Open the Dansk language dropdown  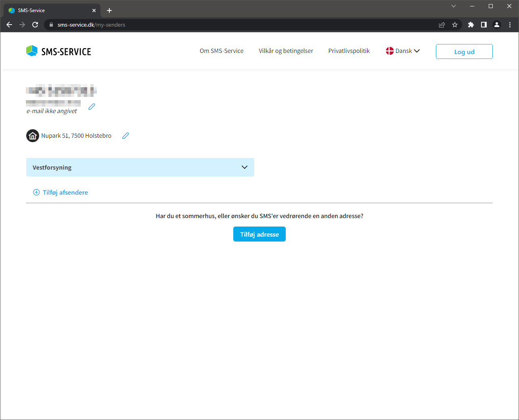coord(403,51)
